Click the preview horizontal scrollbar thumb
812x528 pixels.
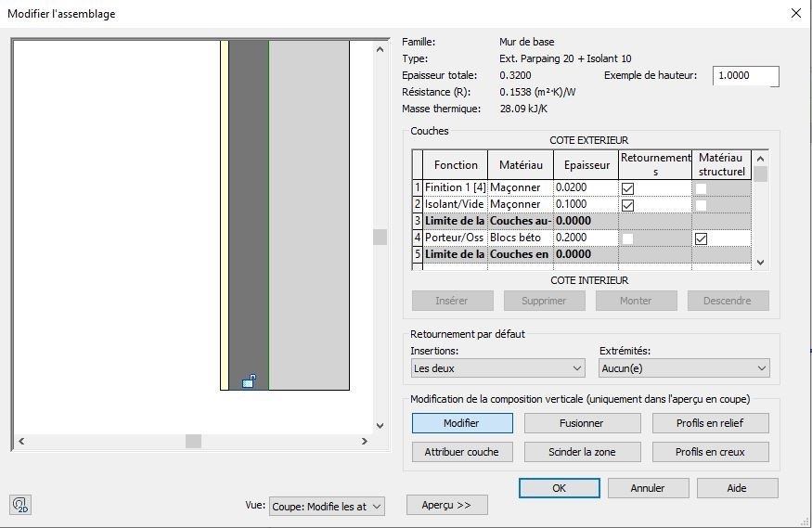click(x=193, y=442)
